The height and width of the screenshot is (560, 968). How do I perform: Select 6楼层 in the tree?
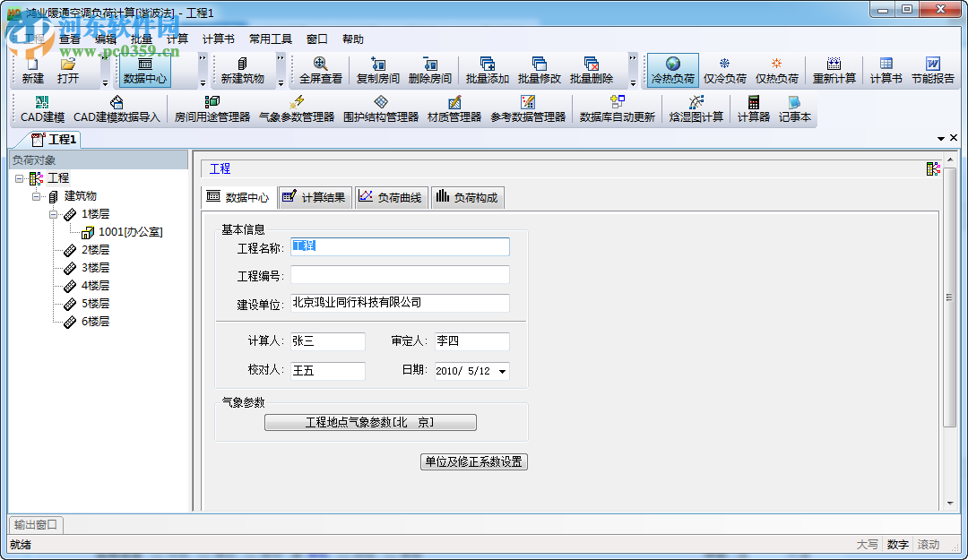(95, 322)
